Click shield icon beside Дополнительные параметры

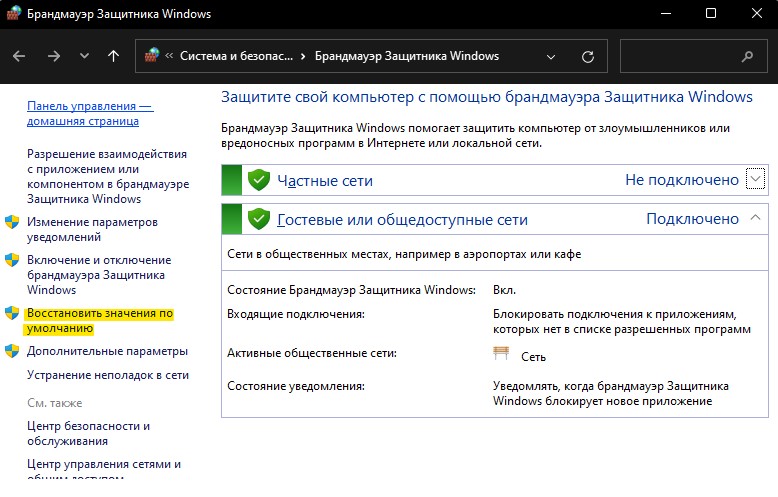12,351
